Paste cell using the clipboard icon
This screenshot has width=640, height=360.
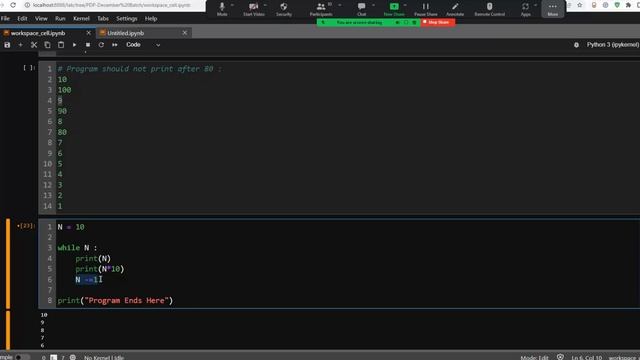[x=61, y=45]
